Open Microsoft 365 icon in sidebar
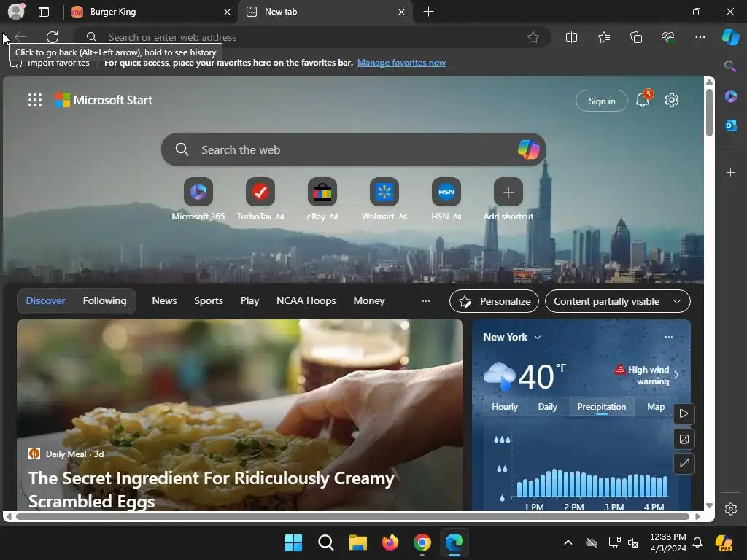The width and height of the screenshot is (747, 560). point(730,97)
